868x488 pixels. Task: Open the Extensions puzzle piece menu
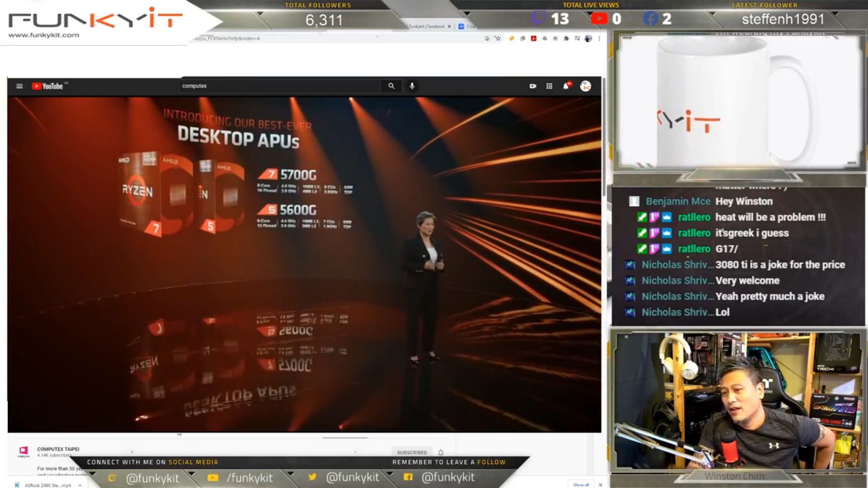[566, 38]
